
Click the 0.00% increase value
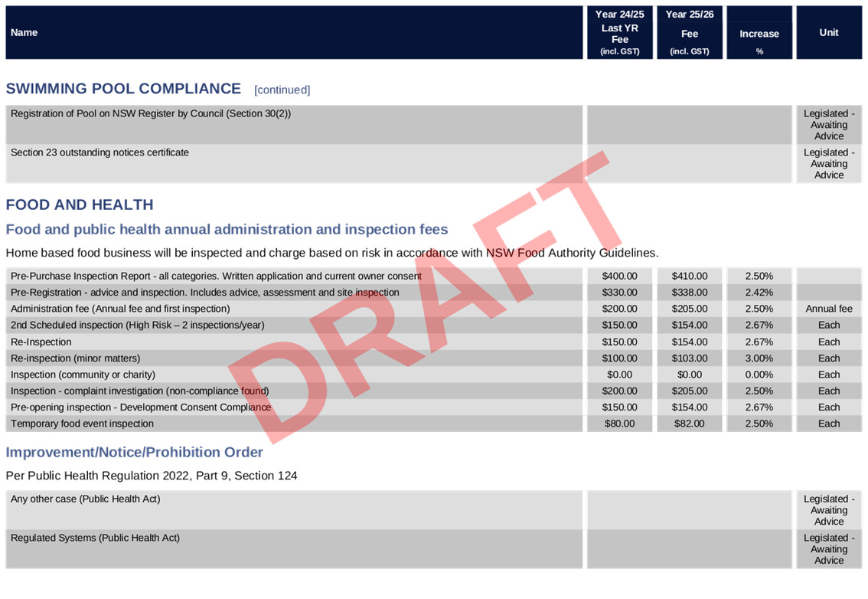coord(759,375)
